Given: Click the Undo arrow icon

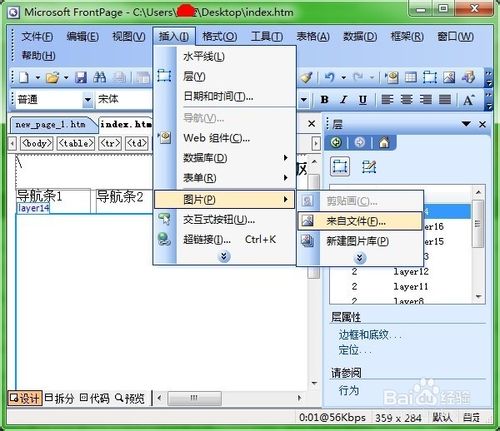Looking at the screenshot, I should [329, 77].
